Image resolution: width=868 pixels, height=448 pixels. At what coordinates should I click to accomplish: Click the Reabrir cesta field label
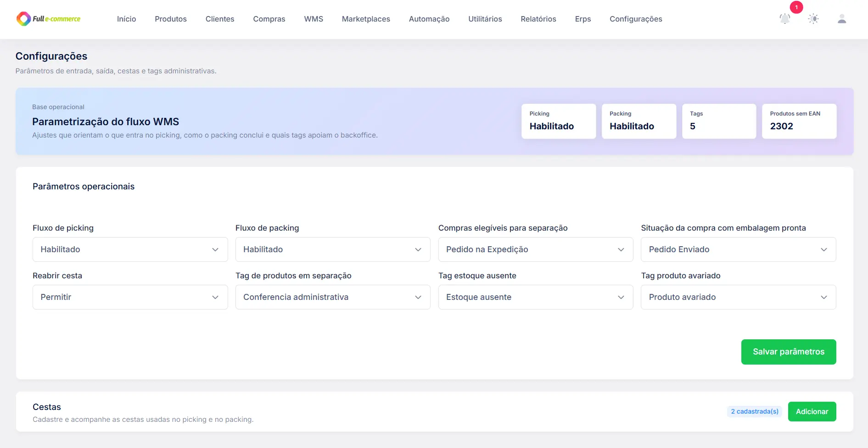(57, 276)
